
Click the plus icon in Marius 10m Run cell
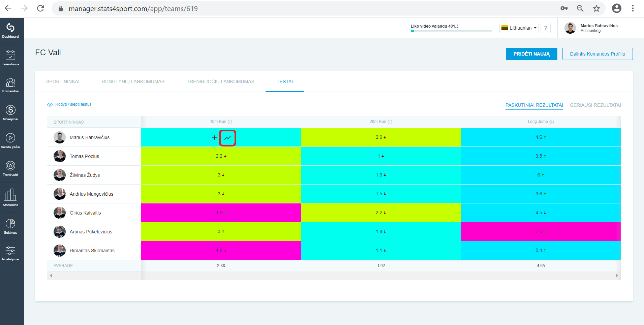[x=214, y=138]
